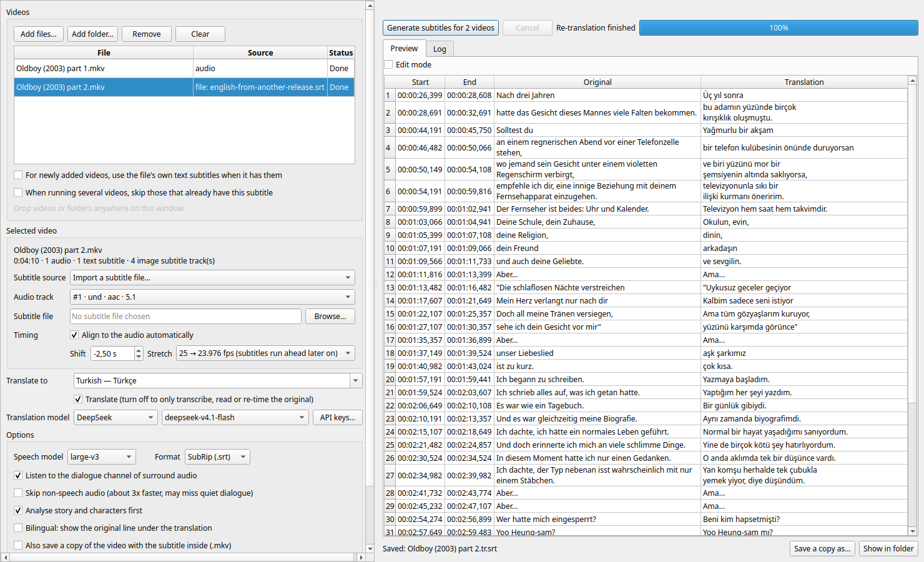This screenshot has width=924, height=562.
Task: Switch to the Log tab
Action: tap(440, 49)
